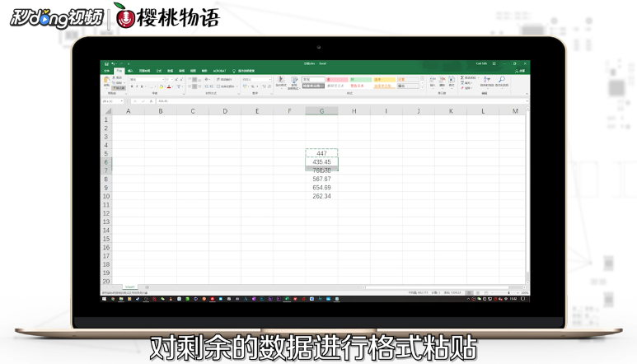The width and height of the screenshot is (637, 364).
Task: Toggle Underline formatting
Action: (x=142, y=86)
